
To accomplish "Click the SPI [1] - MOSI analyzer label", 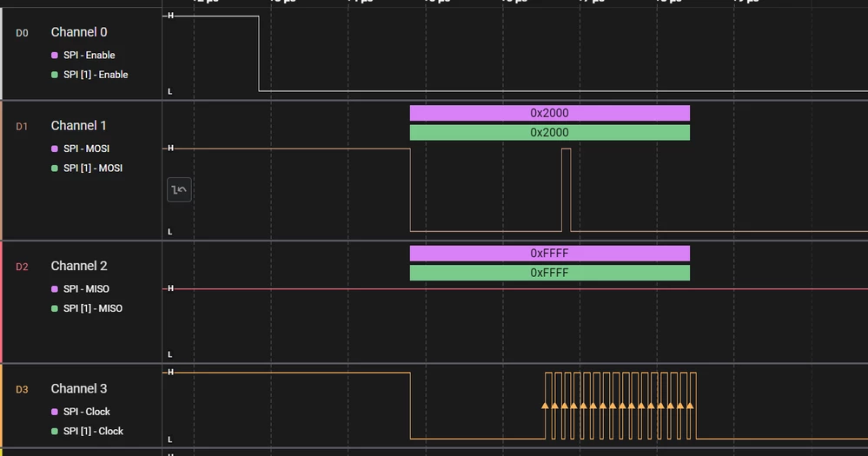I will tap(93, 169).
